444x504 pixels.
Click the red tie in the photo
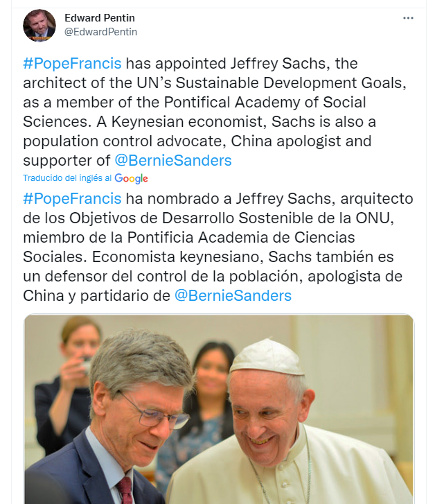pos(125,489)
